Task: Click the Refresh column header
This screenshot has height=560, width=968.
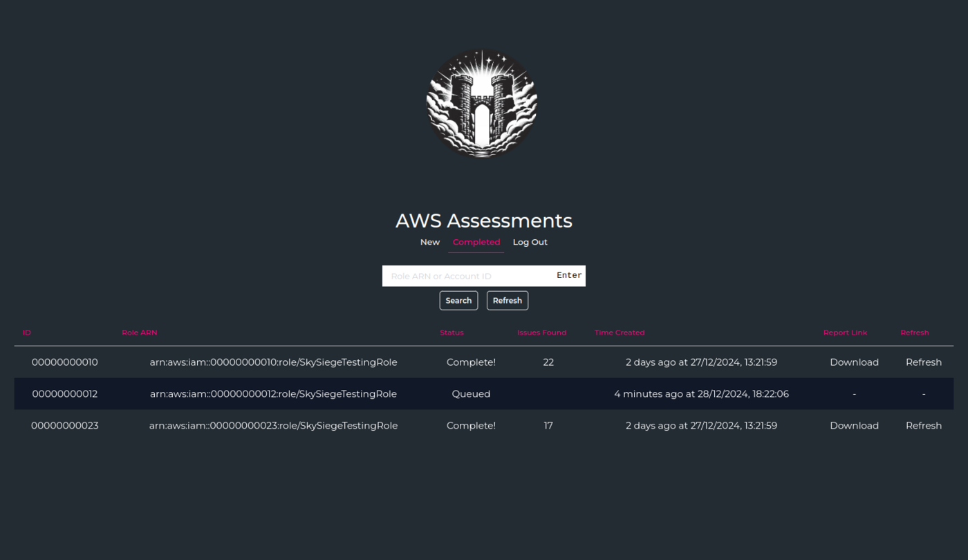Action: 915,333
